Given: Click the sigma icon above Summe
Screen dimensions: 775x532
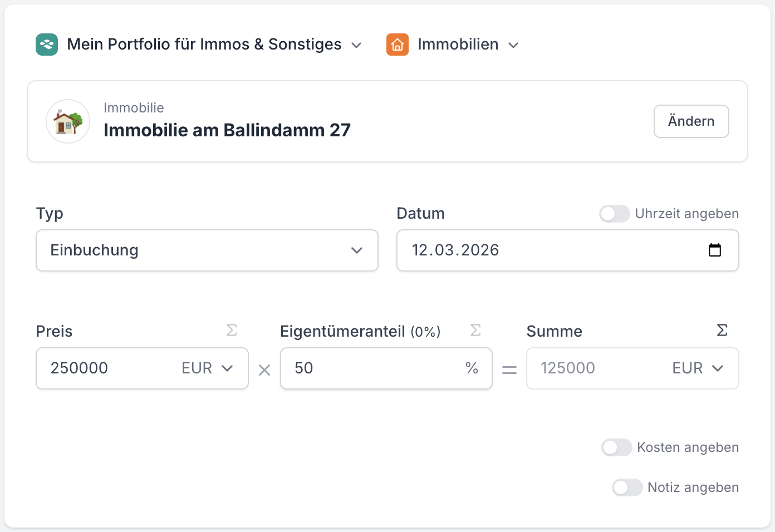Looking at the screenshot, I should click(x=722, y=331).
